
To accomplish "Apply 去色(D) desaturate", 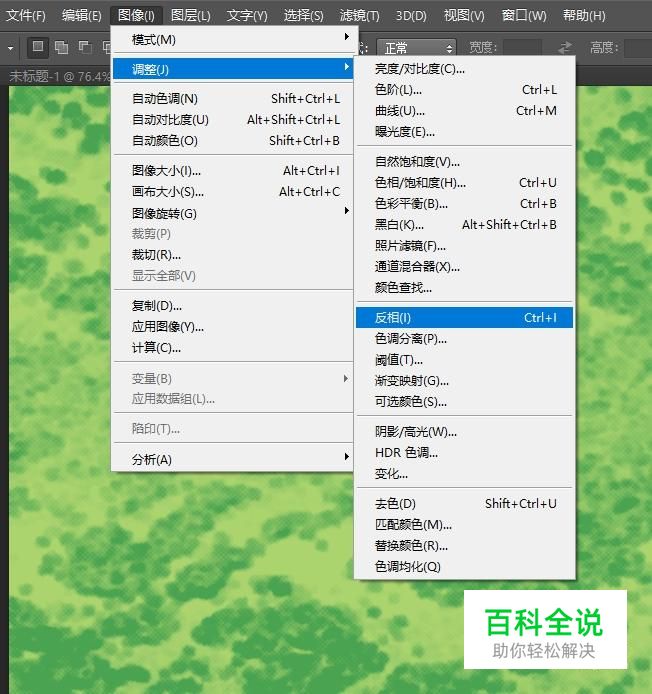I will (464, 504).
